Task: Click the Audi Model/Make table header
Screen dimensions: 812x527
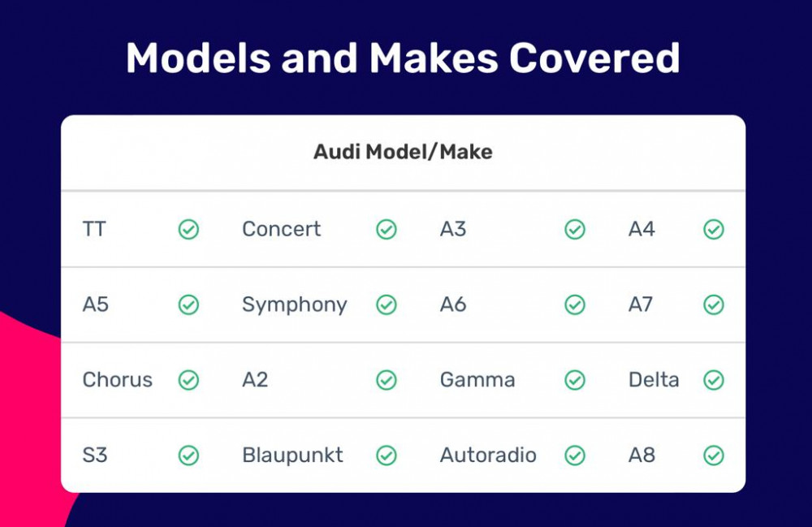Action: click(403, 152)
